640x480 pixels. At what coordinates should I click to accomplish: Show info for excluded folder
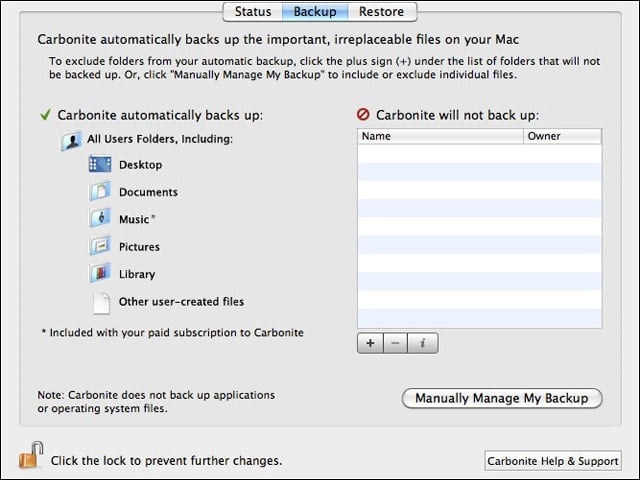[x=423, y=343]
